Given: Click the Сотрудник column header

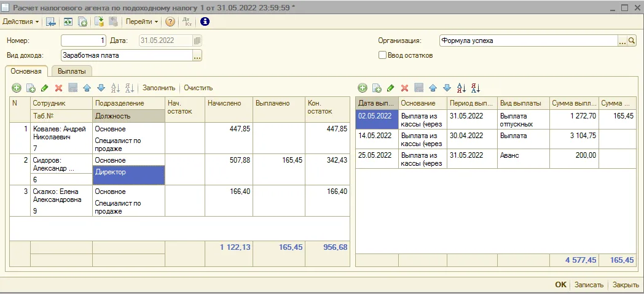Looking at the screenshot, I should [61, 103].
